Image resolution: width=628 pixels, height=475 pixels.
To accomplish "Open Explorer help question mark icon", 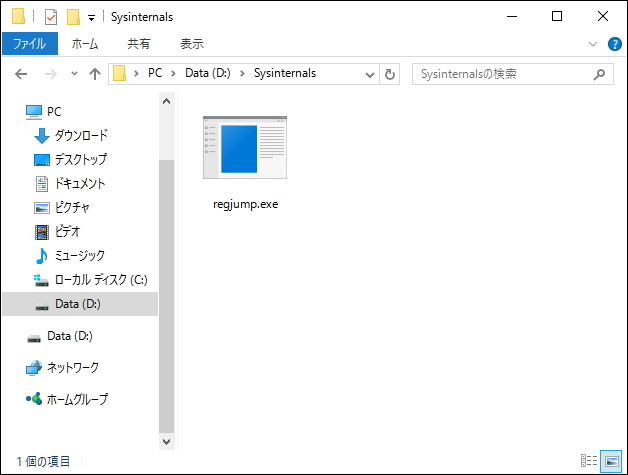I will click(614, 44).
